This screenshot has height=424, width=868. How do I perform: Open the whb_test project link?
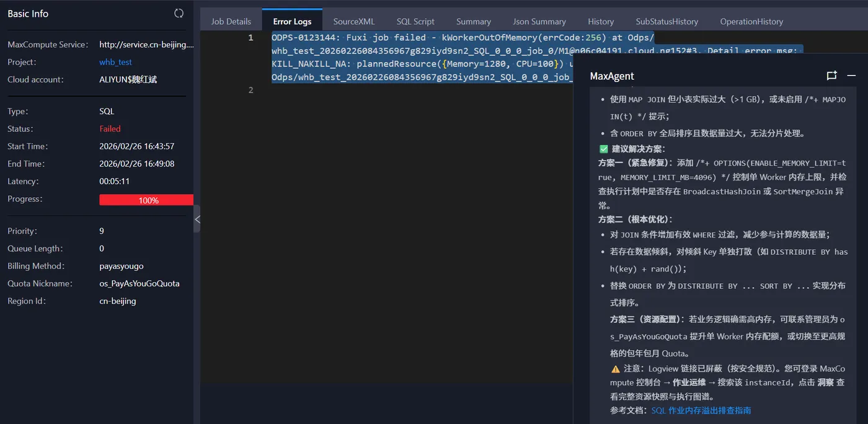115,62
